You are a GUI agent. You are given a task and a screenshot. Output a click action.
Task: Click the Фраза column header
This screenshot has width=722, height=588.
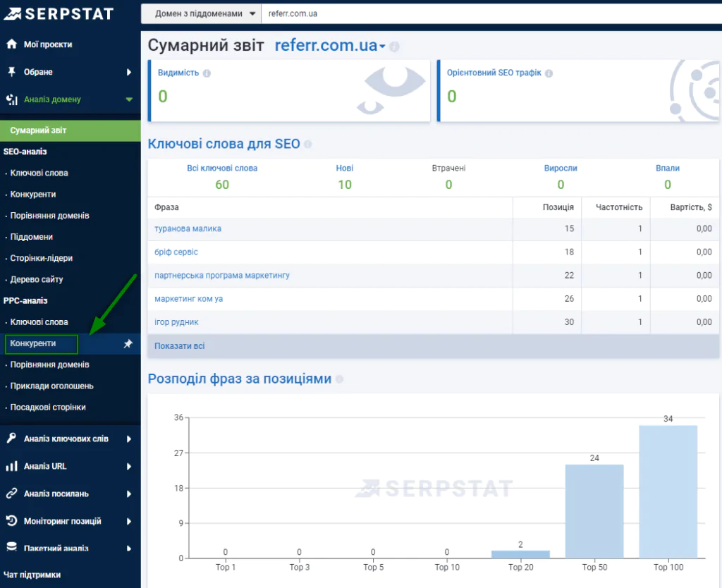pos(166,207)
